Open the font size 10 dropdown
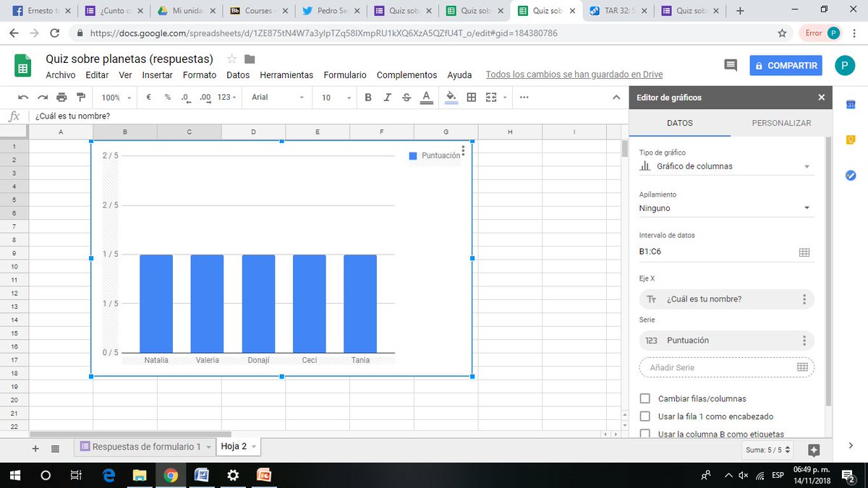868x488 pixels. pos(336,98)
